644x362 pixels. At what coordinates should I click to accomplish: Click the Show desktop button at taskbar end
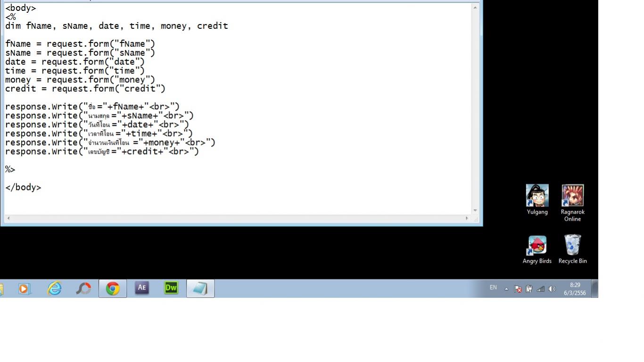tap(595, 288)
